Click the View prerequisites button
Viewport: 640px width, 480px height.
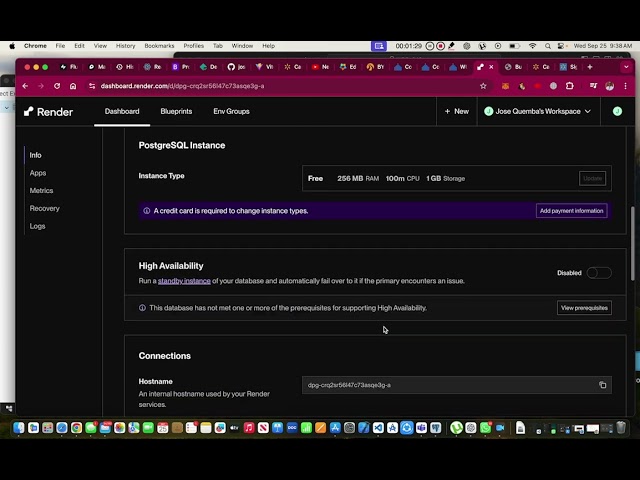pos(584,308)
